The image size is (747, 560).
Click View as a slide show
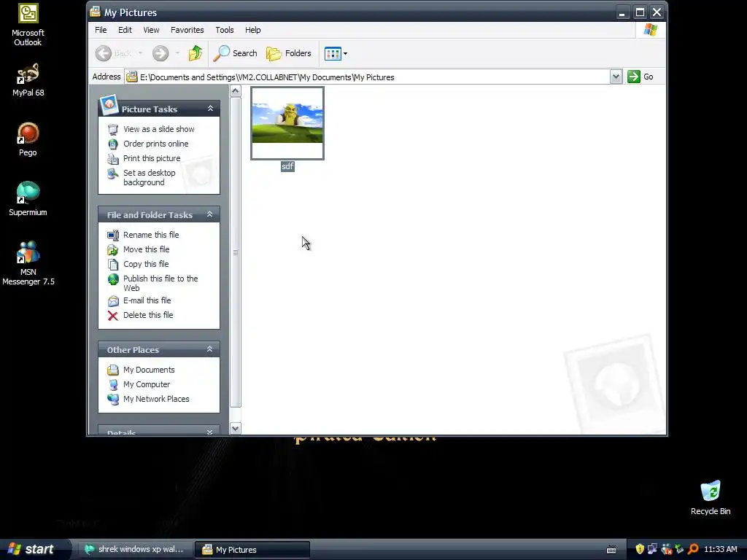pos(158,129)
